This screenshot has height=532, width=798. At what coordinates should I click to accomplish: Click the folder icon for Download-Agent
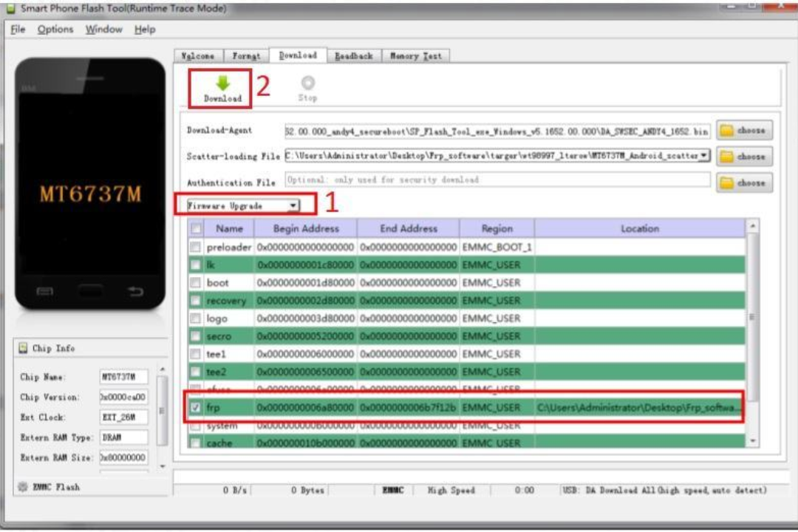[x=727, y=130]
